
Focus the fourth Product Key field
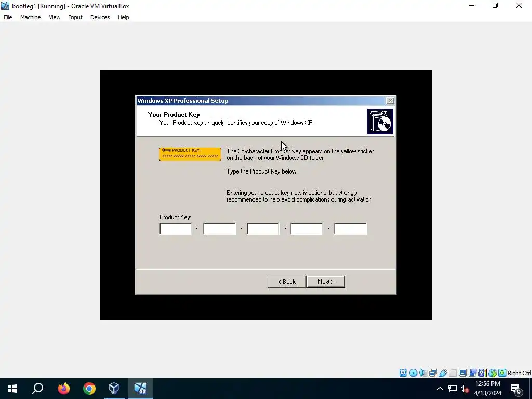307,229
